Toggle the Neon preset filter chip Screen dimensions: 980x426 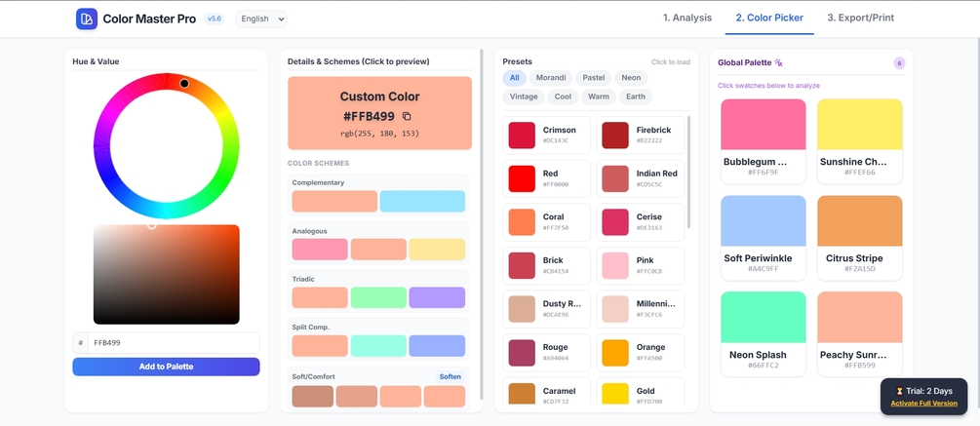pos(631,78)
